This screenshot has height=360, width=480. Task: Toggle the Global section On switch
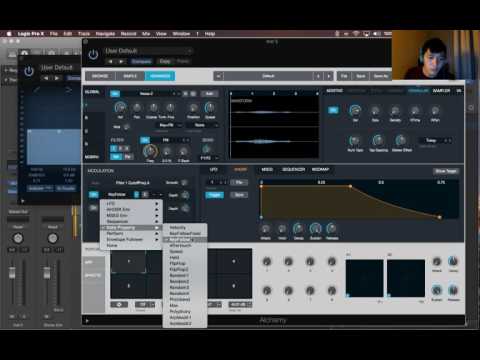[x=115, y=94]
